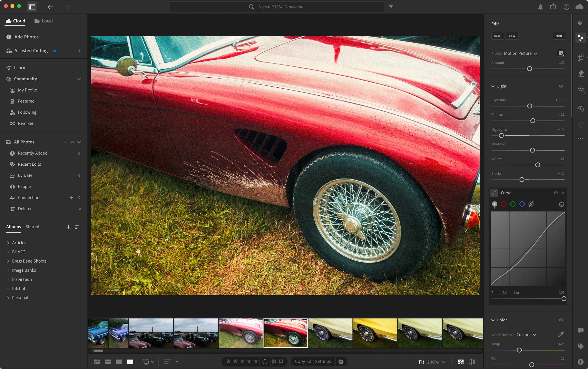Go back with the left arrow
The image size is (588, 369).
tap(50, 7)
